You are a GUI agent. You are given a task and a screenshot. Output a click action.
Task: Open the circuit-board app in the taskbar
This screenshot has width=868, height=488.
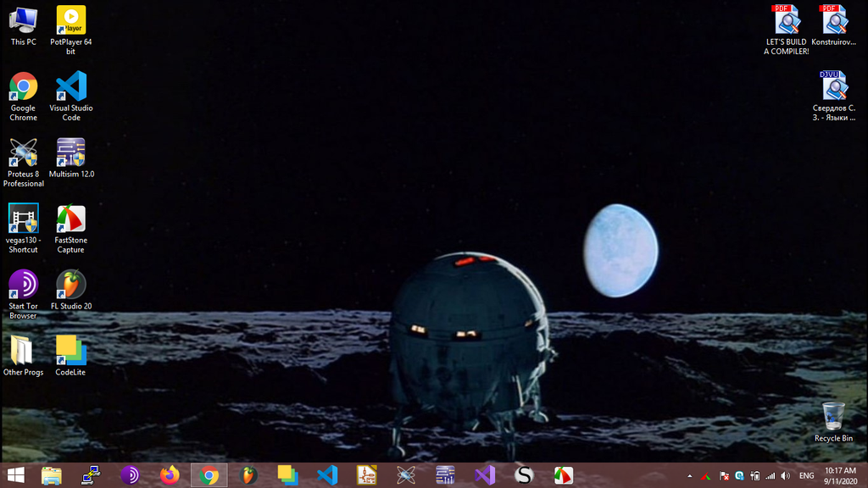[366, 475]
